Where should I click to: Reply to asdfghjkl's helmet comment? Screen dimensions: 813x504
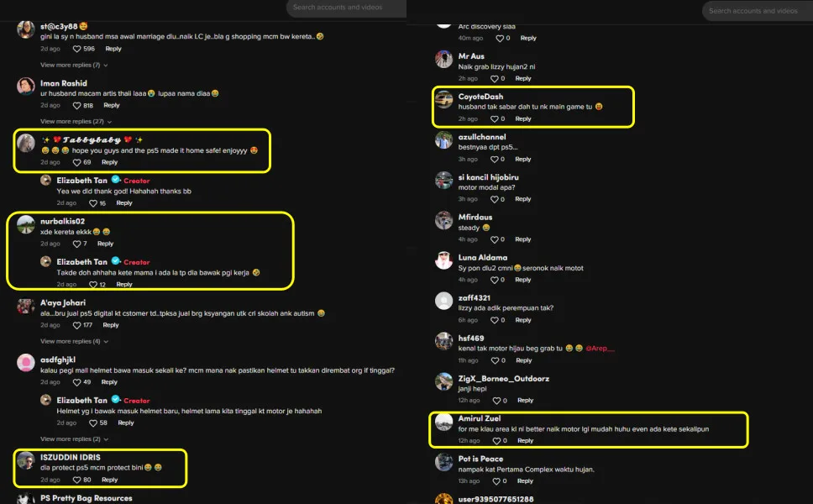pyautogui.click(x=109, y=382)
